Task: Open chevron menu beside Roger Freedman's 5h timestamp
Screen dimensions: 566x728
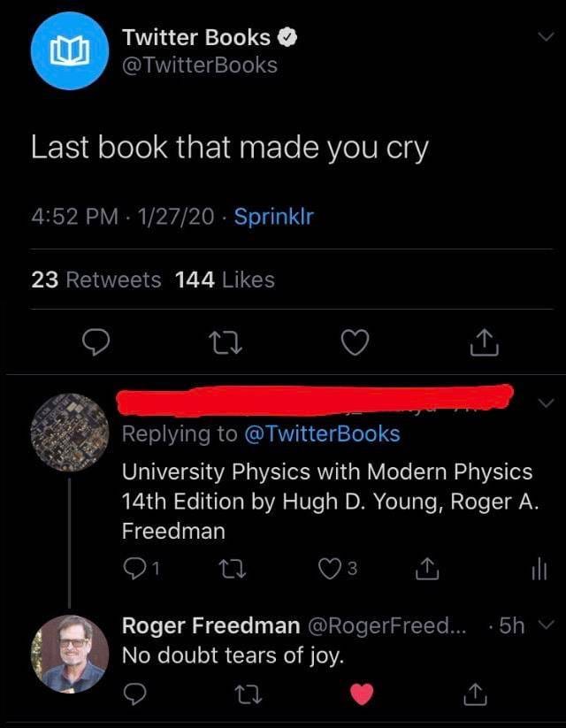Action: pyautogui.click(x=548, y=625)
